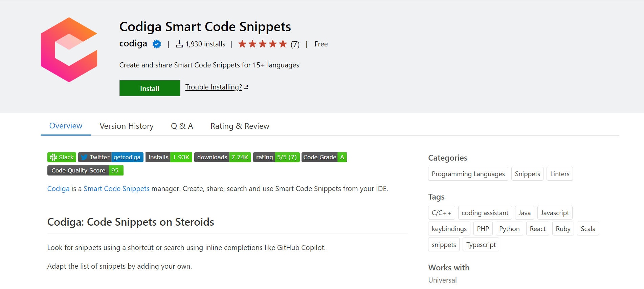Follow the Smart Code Snippets hyperlink

116,189
